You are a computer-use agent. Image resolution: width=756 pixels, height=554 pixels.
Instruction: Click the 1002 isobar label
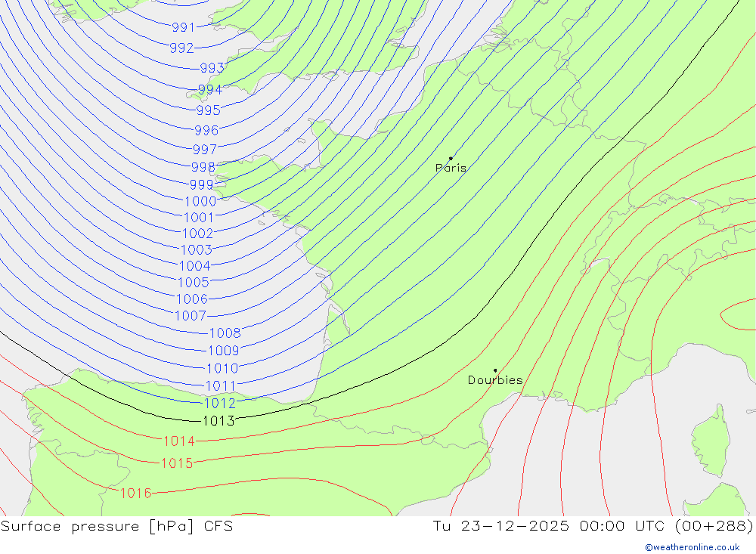[197, 234]
